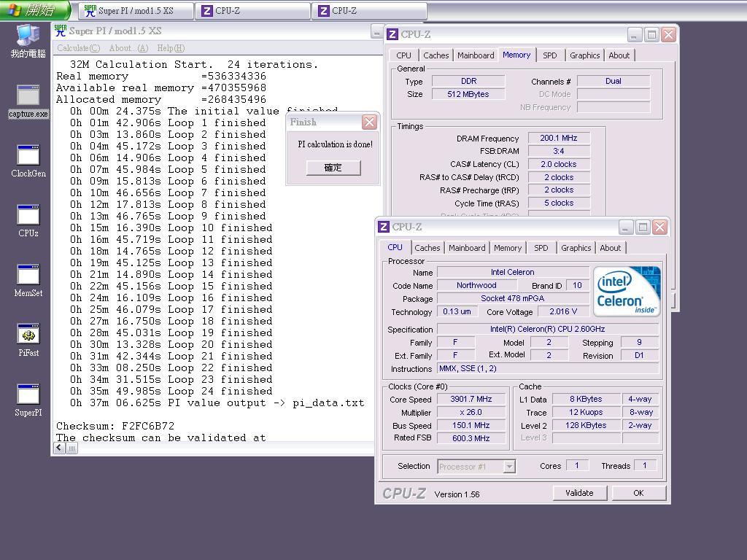Click the Core Speed value 3901.7 MHz
This screenshot has height=560, width=747.
point(471,399)
